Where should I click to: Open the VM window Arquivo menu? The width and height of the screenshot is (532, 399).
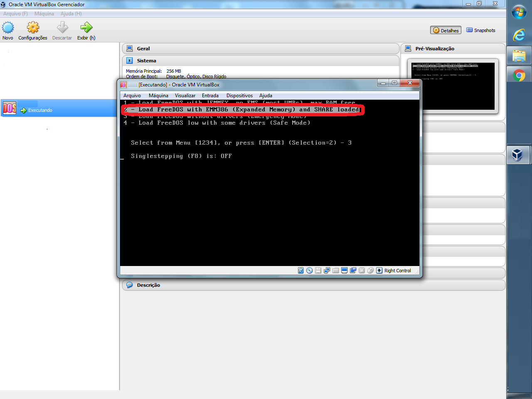pos(132,96)
